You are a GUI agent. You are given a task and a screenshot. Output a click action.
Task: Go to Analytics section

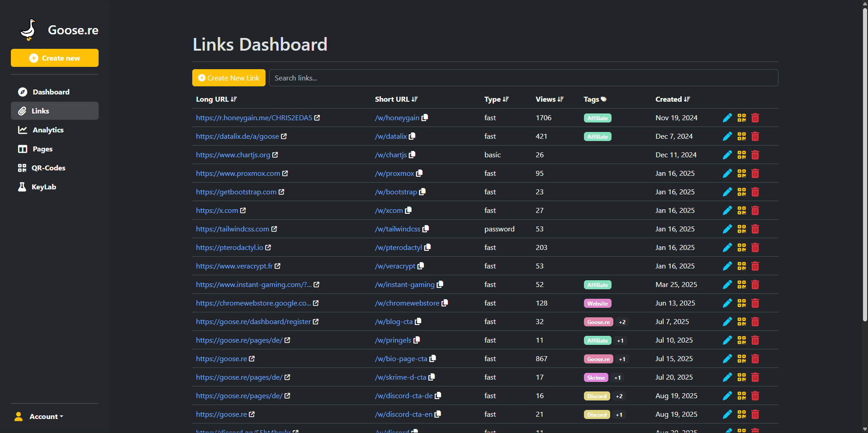(55, 130)
